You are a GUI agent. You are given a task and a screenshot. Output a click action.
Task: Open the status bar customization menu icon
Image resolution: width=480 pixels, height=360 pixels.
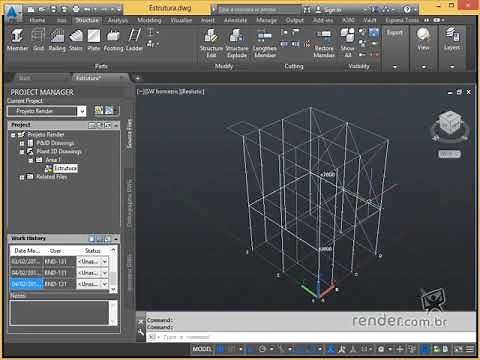coord(470,349)
